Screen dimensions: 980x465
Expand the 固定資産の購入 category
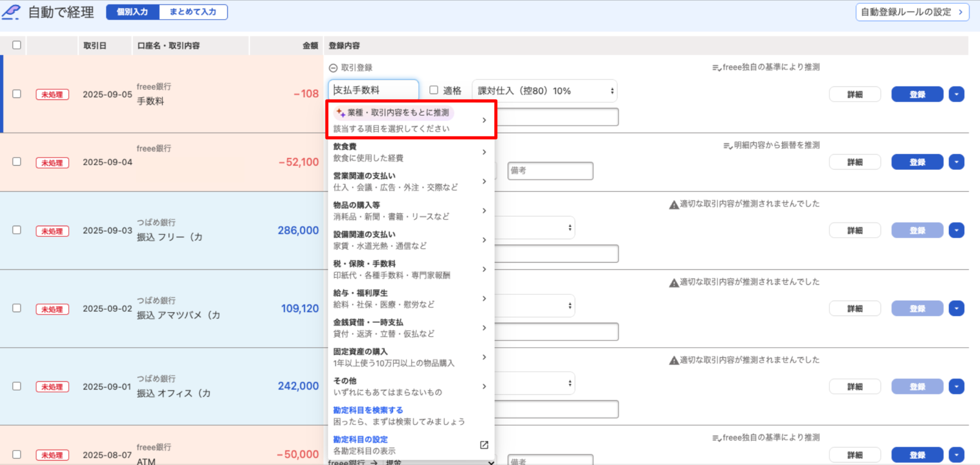point(411,357)
